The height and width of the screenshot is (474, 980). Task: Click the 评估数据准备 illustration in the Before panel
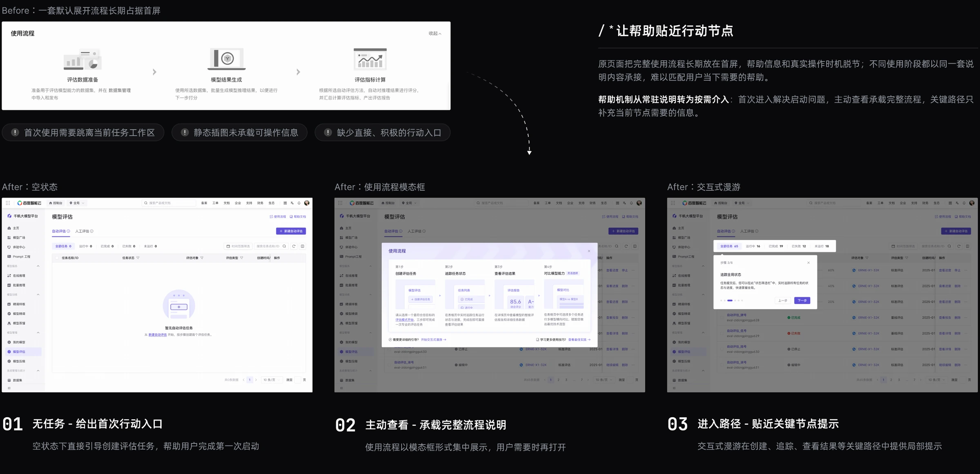[x=82, y=60]
